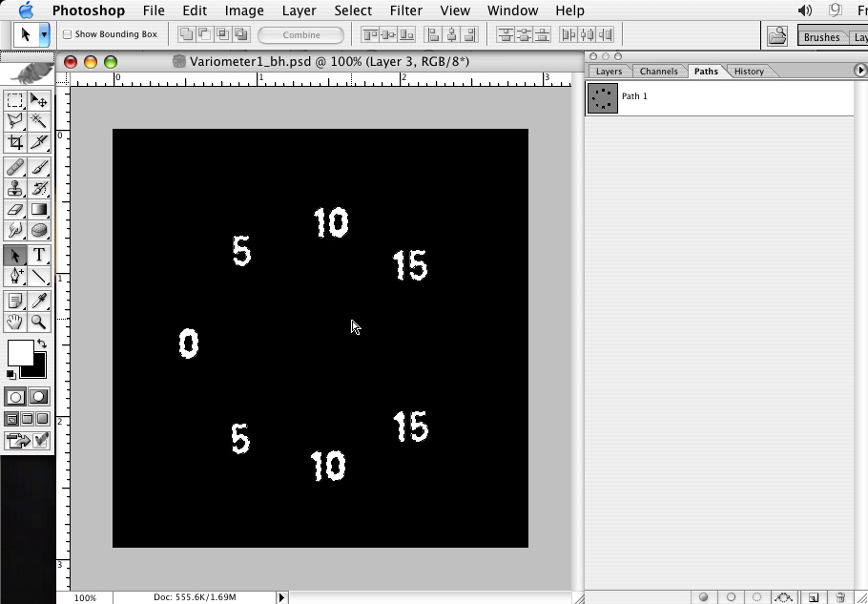Viewport: 868px width, 604px height.
Task: Enable Show Bounding Box checkbox
Action: [x=68, y=34]
